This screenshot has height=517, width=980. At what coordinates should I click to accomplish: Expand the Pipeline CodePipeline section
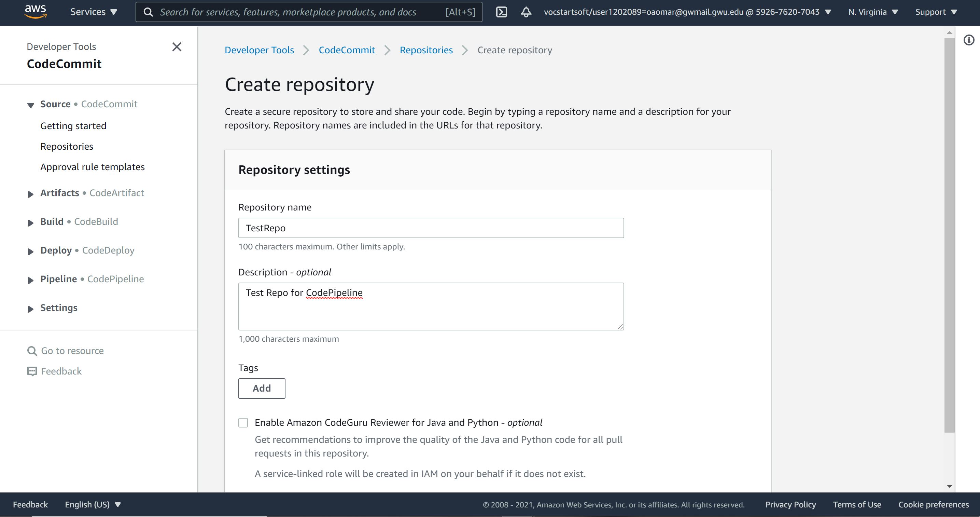(x=31, y=280)
